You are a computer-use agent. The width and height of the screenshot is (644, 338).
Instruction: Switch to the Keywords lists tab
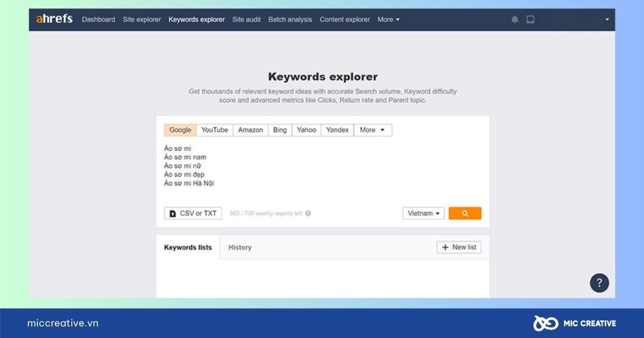point(188,247)
